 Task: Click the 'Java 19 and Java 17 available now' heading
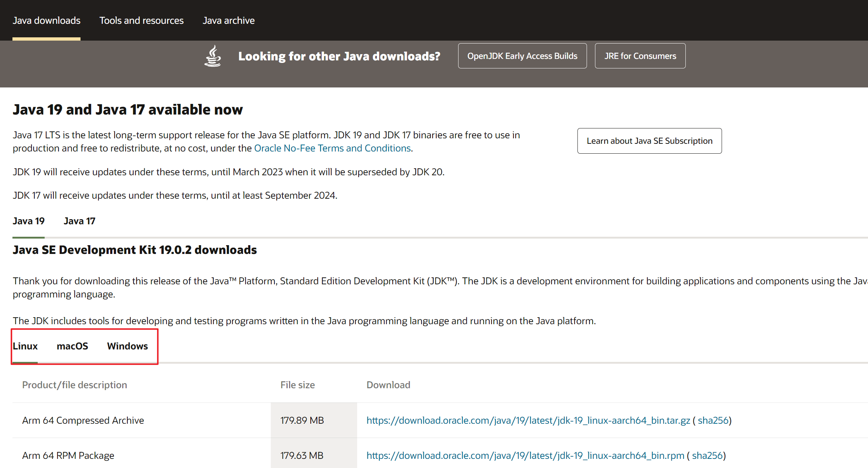[128, 110]
